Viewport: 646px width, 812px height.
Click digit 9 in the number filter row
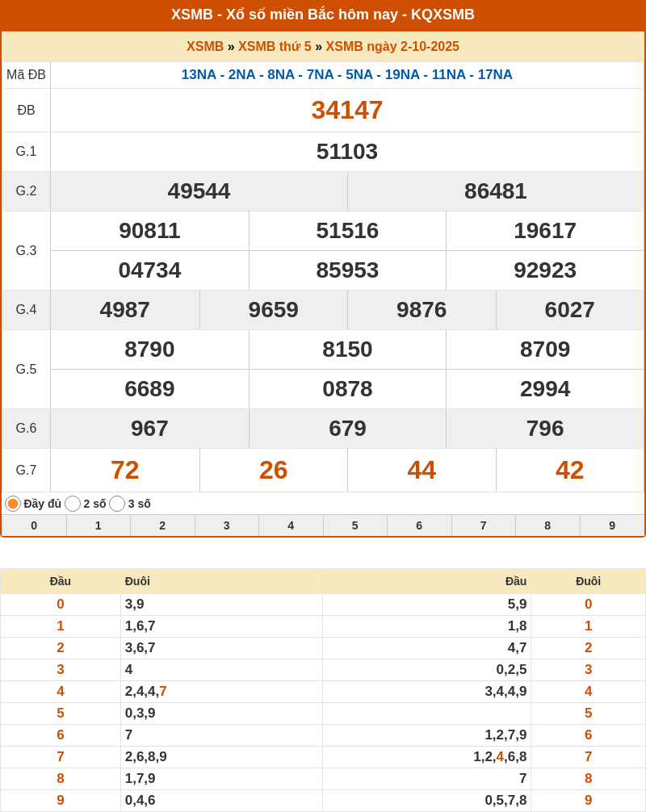pos(612,525)
